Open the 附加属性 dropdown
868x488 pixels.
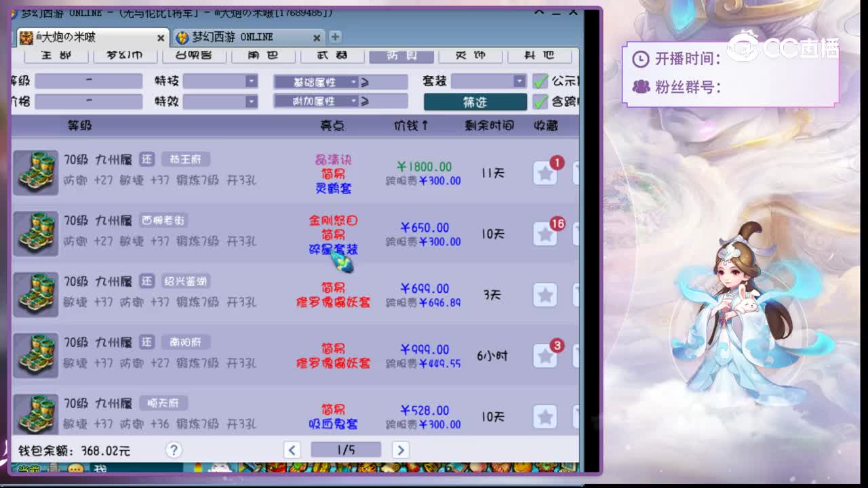pos(316,101)
